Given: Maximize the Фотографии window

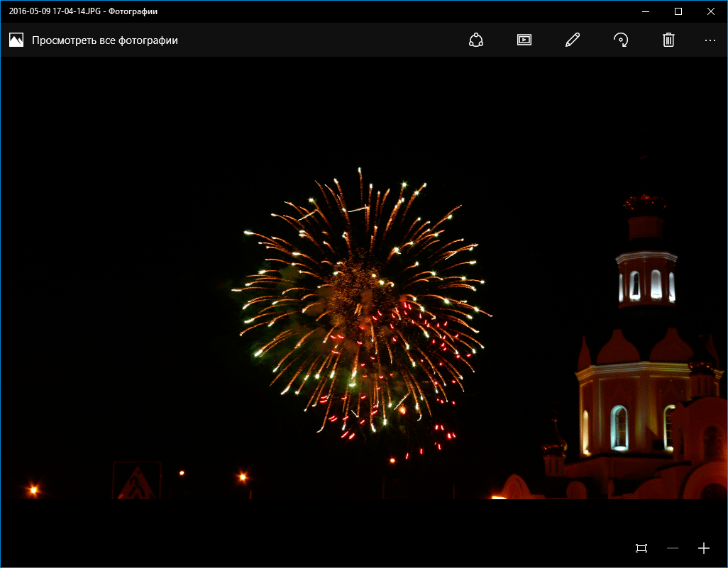Looking at the screenshot, I should click(678, 11).
